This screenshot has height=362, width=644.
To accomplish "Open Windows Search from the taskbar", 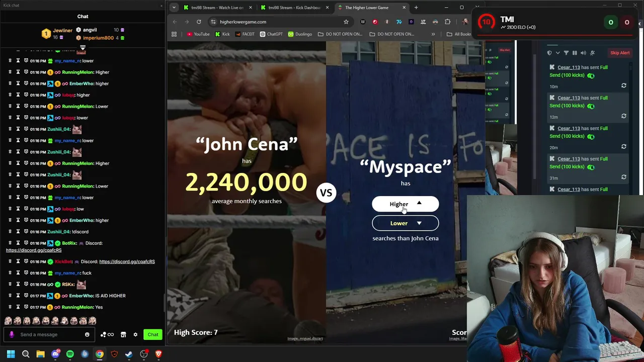I will tap(26, 354).
